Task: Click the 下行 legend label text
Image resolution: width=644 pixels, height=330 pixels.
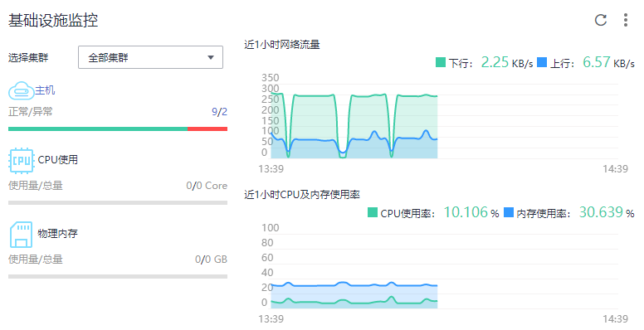Action: (460, 63)
